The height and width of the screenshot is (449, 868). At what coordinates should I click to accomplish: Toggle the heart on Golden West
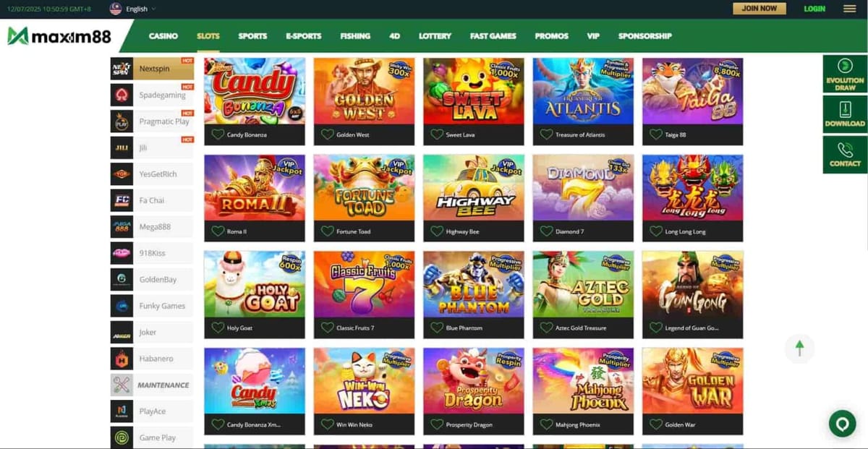coord(327,134)
